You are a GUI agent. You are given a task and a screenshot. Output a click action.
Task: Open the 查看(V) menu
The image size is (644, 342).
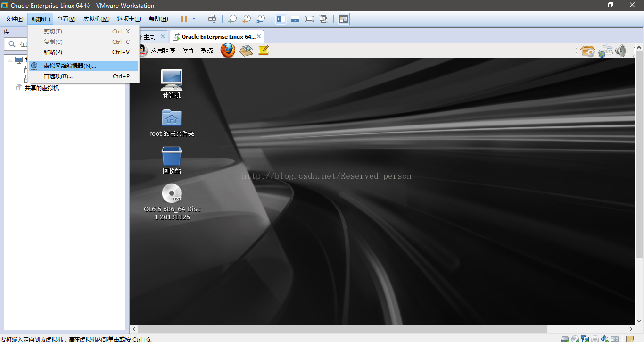click(x=66, y=19)
